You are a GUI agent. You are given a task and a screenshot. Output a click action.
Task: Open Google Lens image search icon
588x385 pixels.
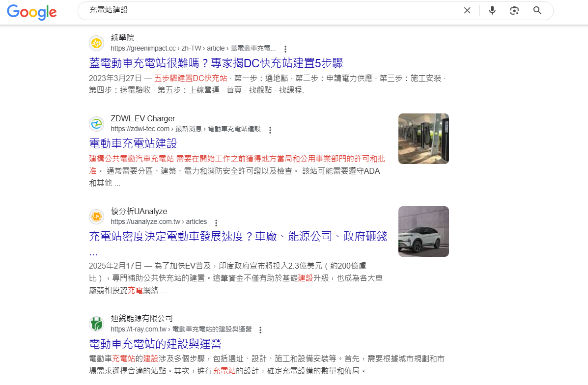click(x=514, y=10)
